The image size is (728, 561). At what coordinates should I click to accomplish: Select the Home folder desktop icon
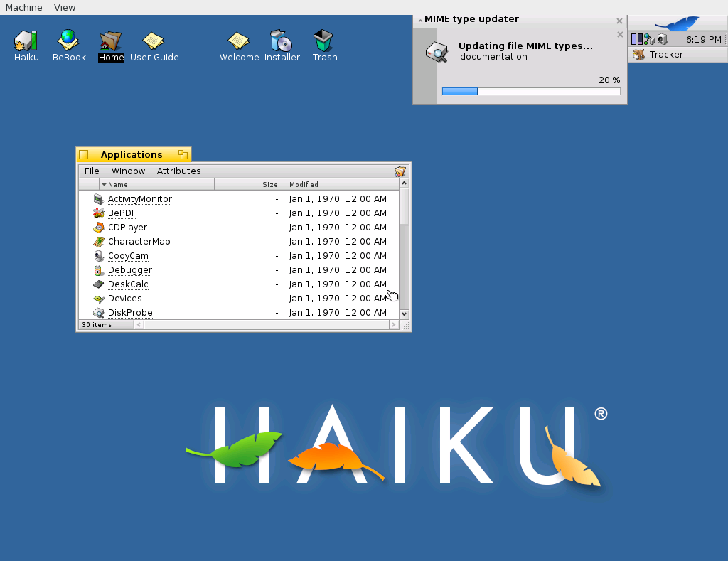click(x=110, y=41)
